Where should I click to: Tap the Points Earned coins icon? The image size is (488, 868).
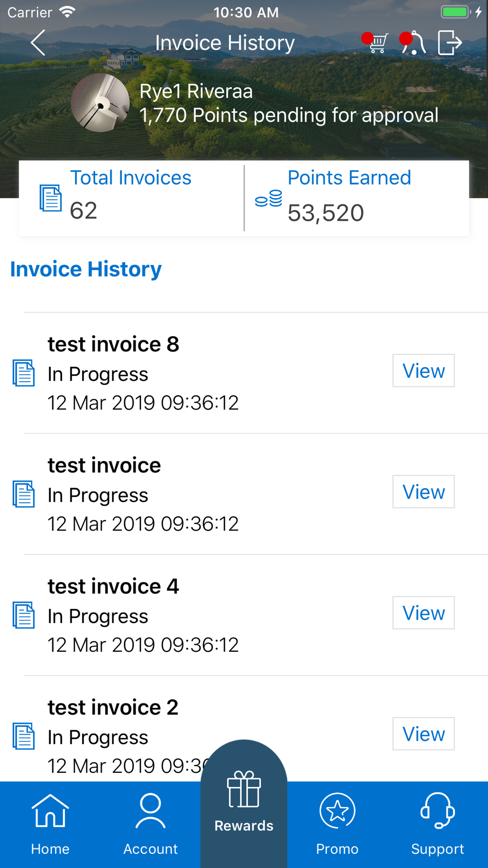tap(268, 199)
